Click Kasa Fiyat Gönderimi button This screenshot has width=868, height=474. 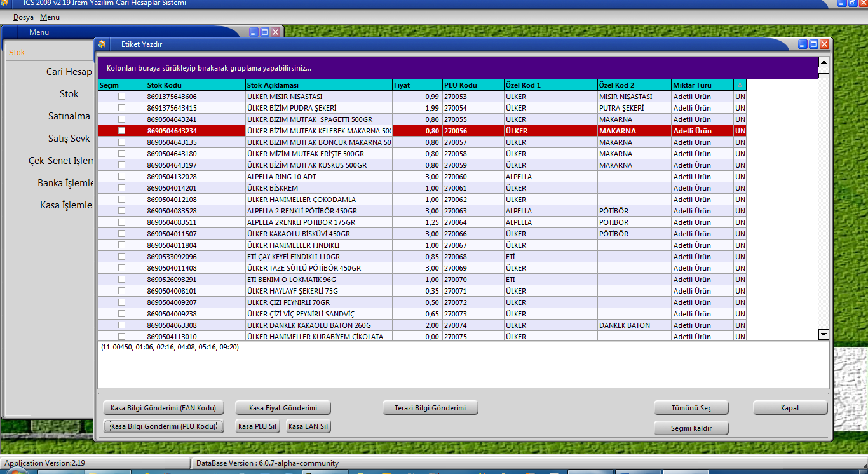click(x=283, y=408)
